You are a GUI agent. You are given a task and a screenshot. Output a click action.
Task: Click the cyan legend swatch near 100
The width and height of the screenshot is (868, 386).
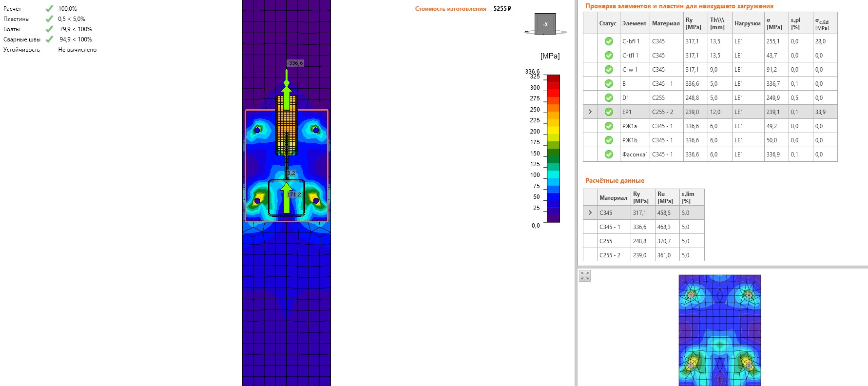point(554,174)
